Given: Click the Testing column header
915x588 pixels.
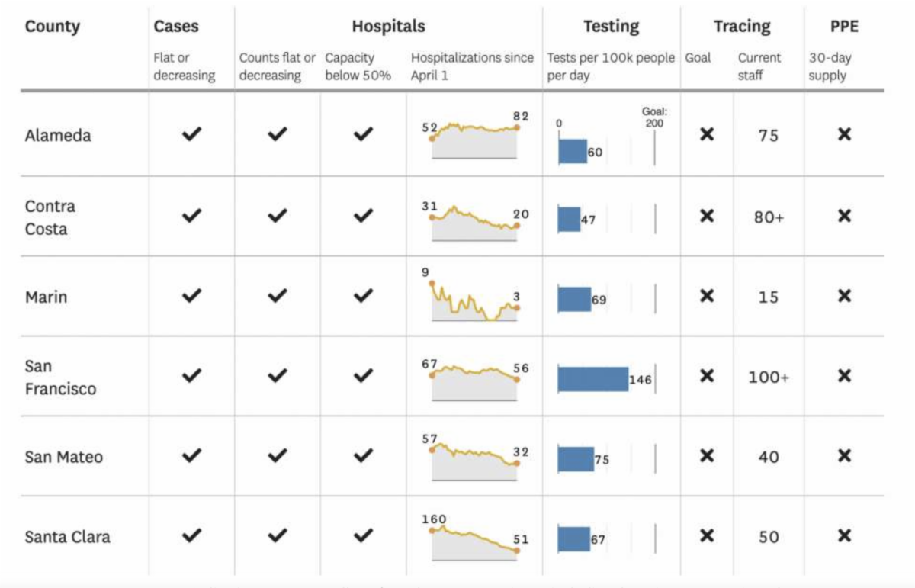Looking at the screenshot, I should point(612,27).
